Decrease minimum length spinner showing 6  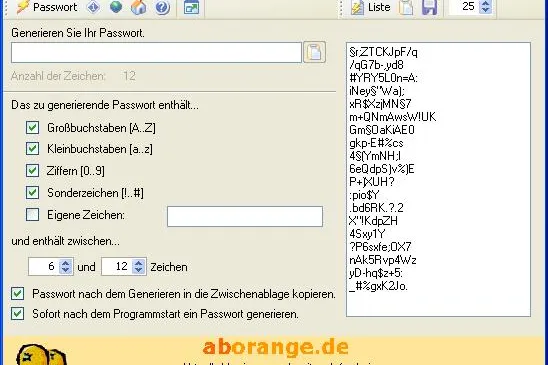click(x=65, y=270)
